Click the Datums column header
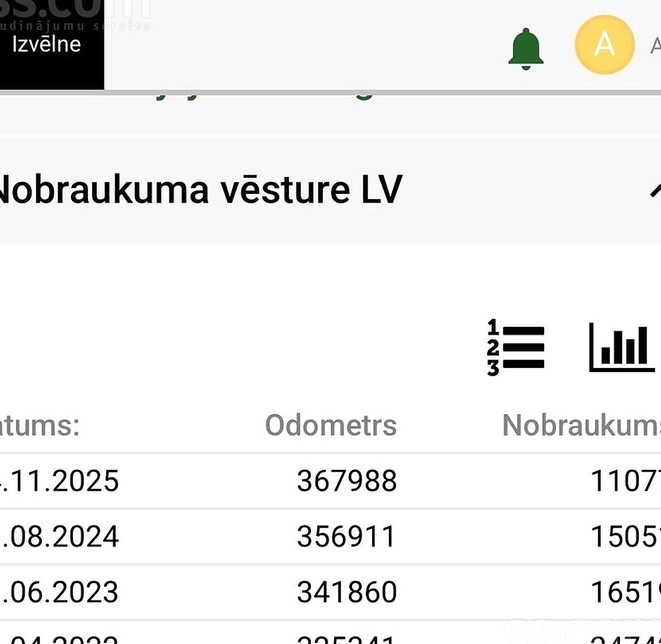 (39, 425)
